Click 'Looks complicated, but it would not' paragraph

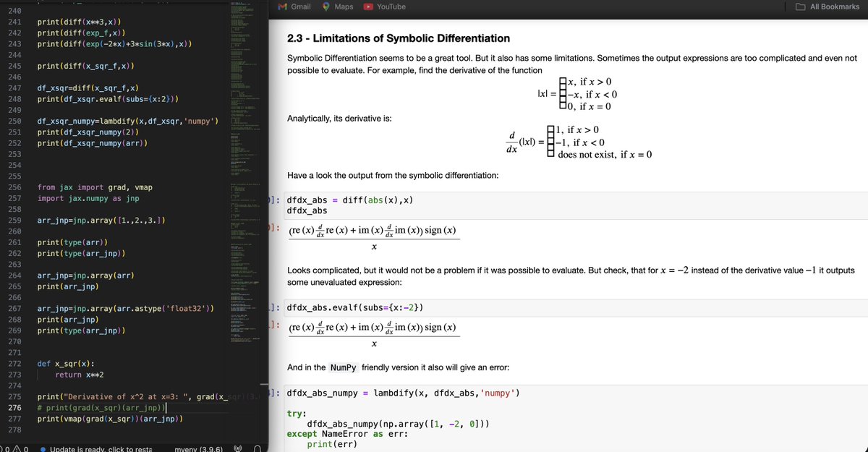[x=571, y=276]
